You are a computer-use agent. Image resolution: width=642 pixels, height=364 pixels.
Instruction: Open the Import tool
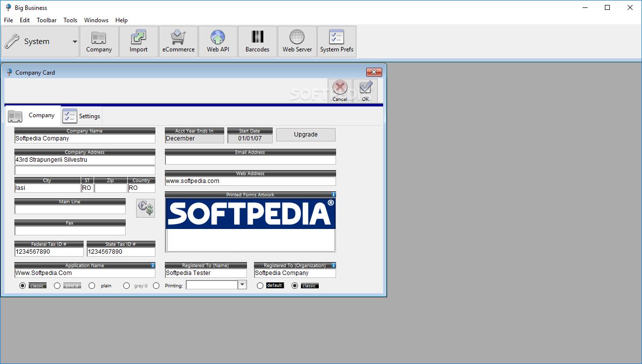pyautogui.click(x=139, y=42)
